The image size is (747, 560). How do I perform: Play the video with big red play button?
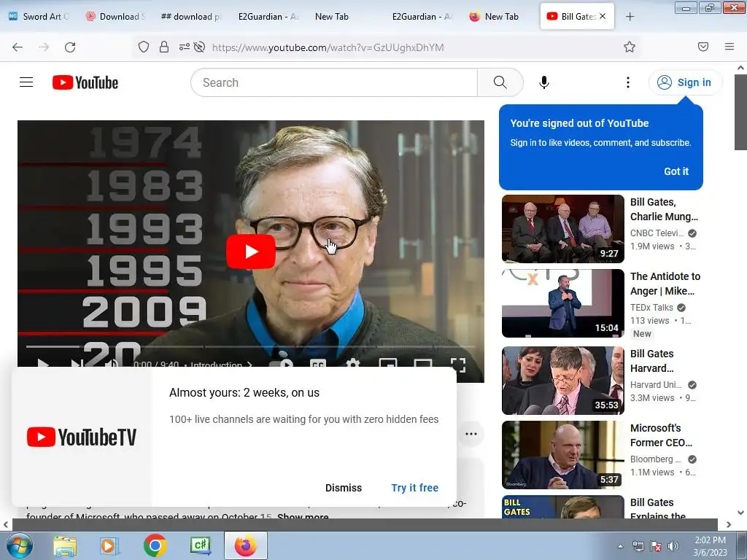251,252
